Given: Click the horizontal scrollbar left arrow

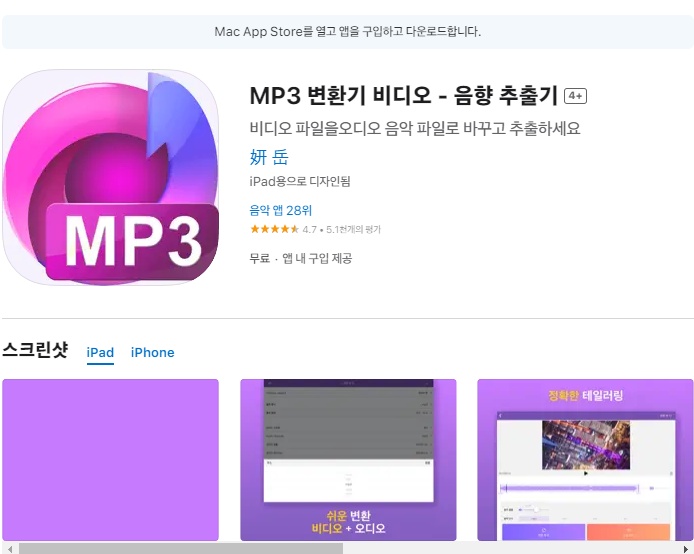Looking at the screenshot, I should click(10, 549).
